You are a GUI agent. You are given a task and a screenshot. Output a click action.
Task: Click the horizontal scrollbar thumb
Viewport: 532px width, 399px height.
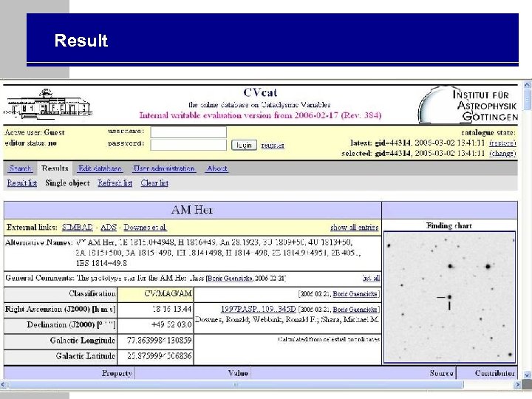[236, 384]
